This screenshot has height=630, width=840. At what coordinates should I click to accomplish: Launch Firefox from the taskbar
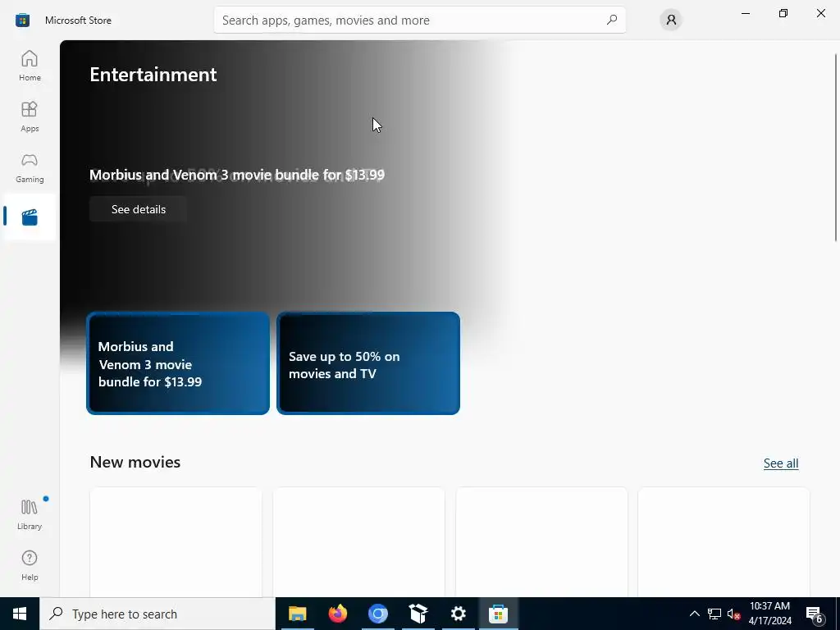(x=337, y=614)
